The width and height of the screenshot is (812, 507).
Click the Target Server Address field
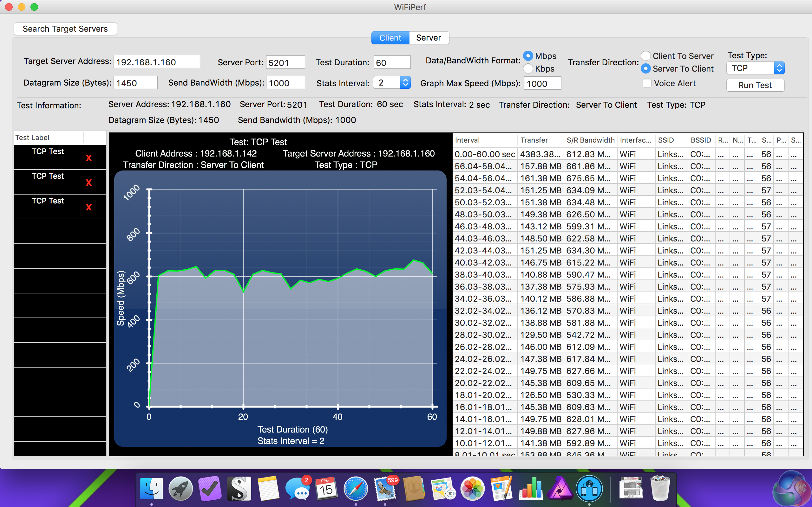(x=157, y=62)
